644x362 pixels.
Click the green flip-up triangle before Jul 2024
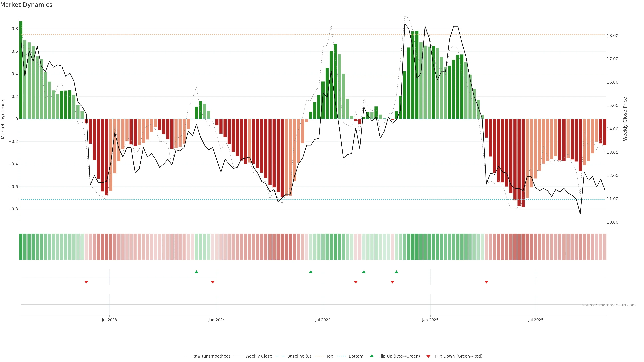[x=311, y=272]
